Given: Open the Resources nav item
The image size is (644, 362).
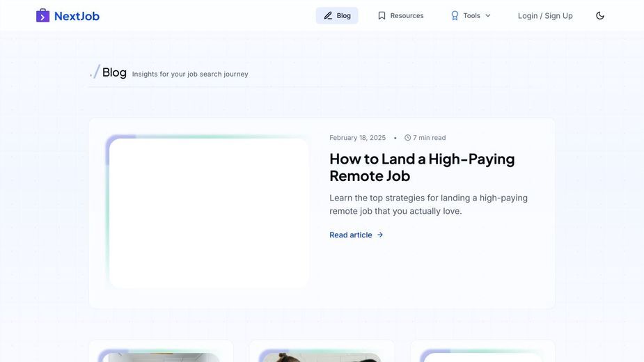Looking at the screenshot, I should point(400,15).
